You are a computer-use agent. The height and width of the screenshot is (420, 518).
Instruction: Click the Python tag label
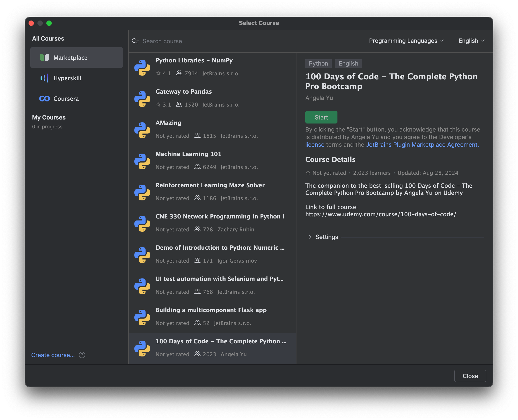pos(318,63)
